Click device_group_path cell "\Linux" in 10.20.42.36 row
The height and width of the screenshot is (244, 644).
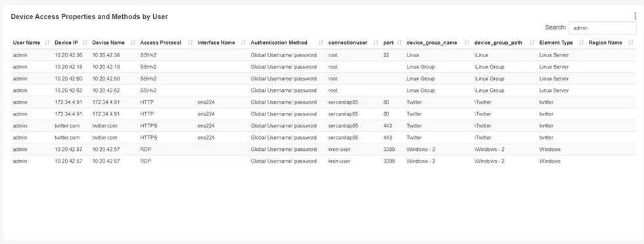click(481, 55)
